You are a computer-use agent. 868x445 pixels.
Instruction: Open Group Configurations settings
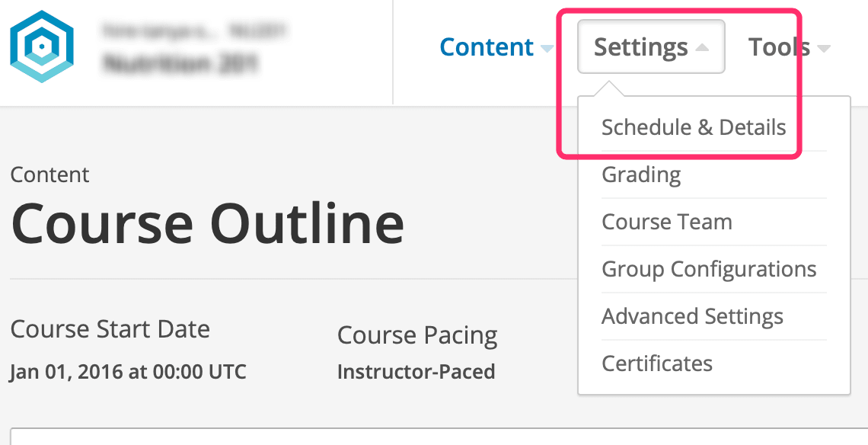709,269
